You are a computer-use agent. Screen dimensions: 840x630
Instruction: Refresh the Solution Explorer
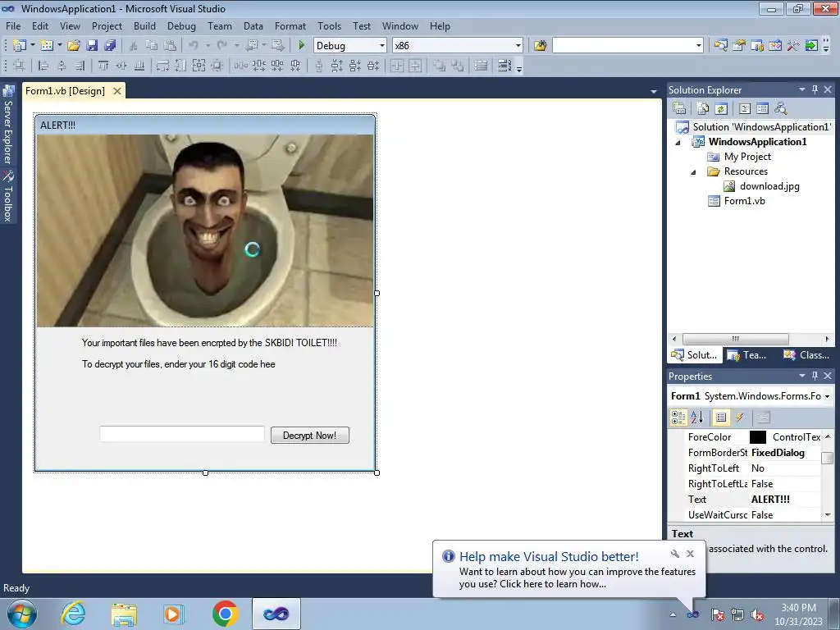[721, 109]
